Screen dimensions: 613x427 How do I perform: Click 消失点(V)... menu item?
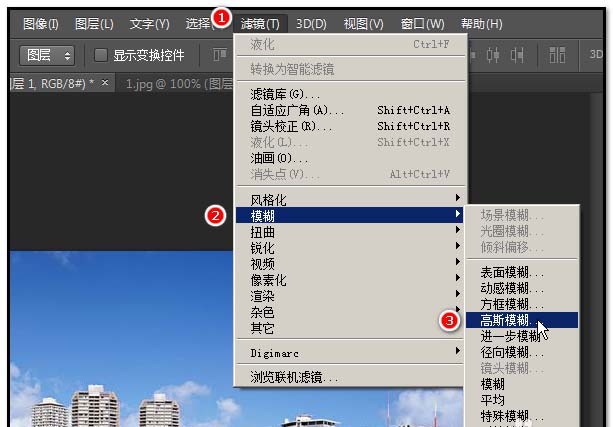coord(351,174)
